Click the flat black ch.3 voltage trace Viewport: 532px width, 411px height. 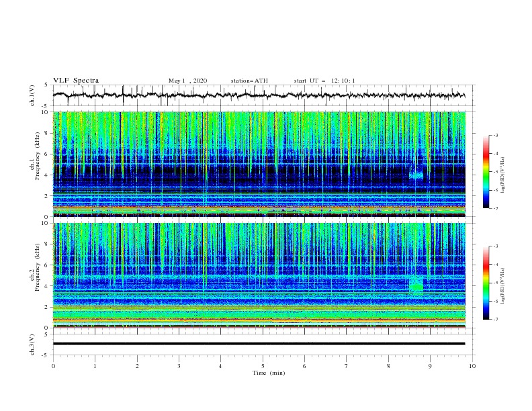pos(259,344)
